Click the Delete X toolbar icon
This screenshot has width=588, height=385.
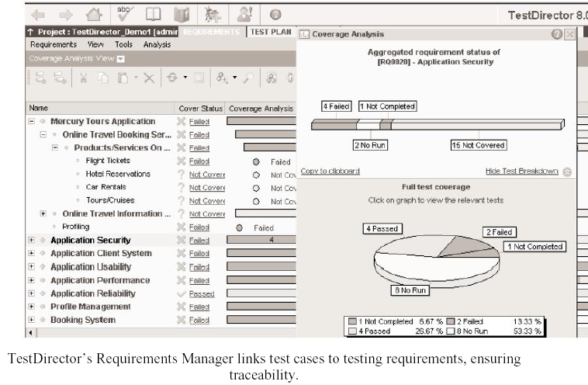(149, 79)
